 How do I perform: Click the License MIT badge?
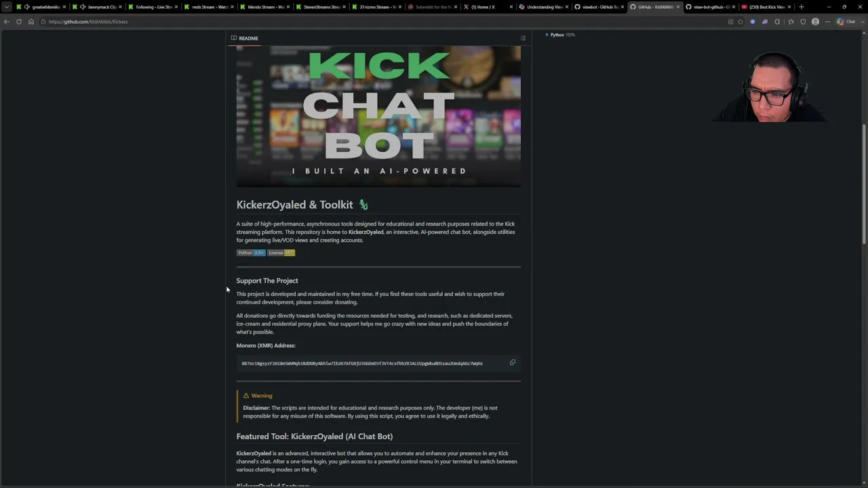click(x=281, y=253)
